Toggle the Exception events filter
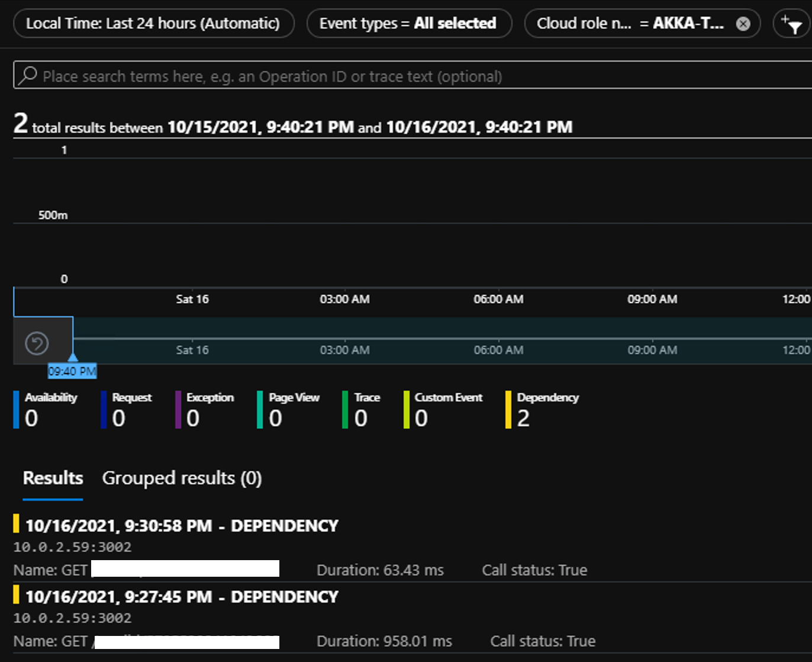 tap(177, 409)
